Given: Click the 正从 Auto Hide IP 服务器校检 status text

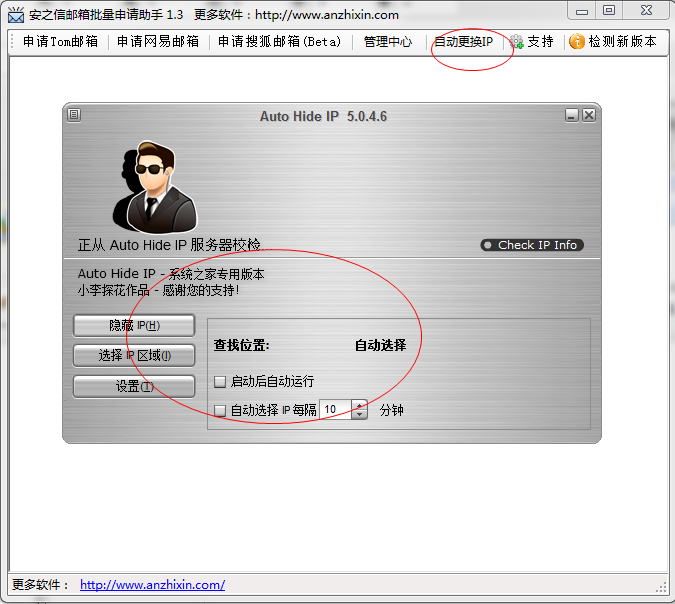Looking at the screenshot, I should (170, 245).
